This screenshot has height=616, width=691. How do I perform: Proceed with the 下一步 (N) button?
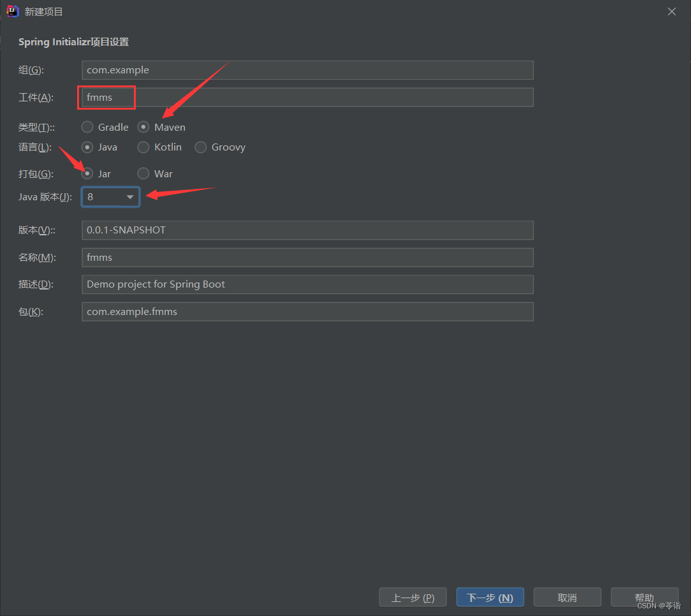click(x=490, y=598)
